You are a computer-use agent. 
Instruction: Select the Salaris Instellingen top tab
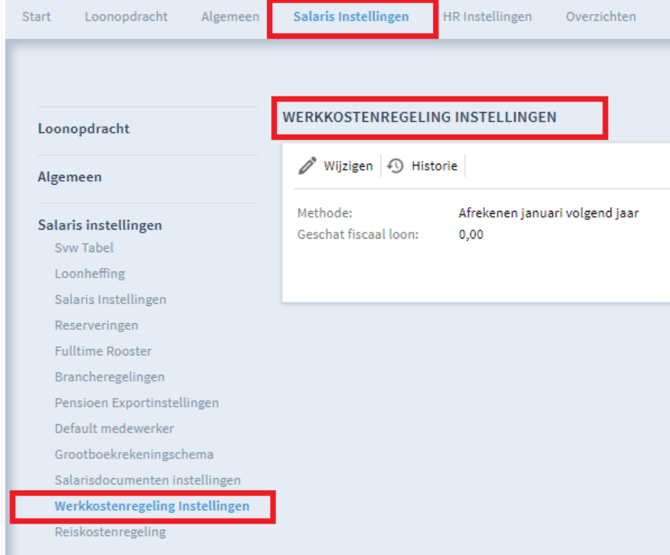pos(351,17)
